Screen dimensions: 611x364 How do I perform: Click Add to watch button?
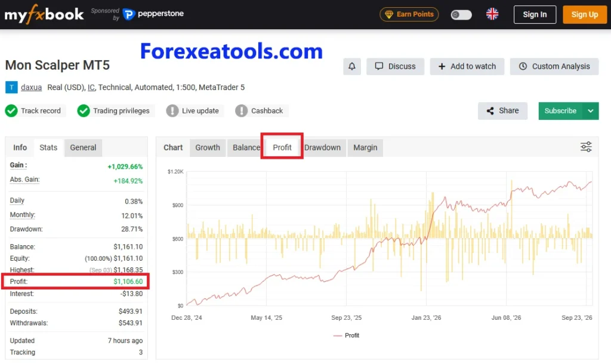tap(467, 66)
